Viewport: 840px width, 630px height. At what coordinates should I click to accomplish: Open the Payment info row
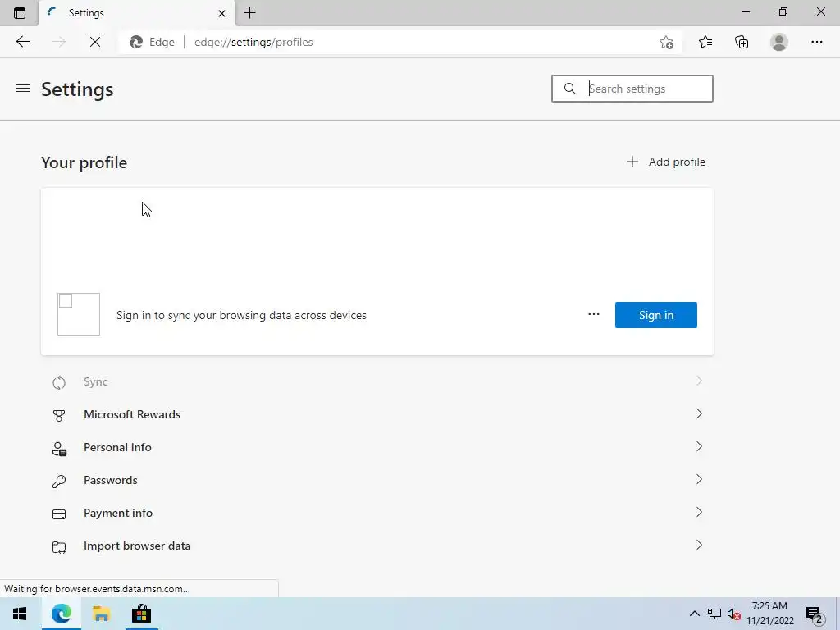click(x=377, y=513)
